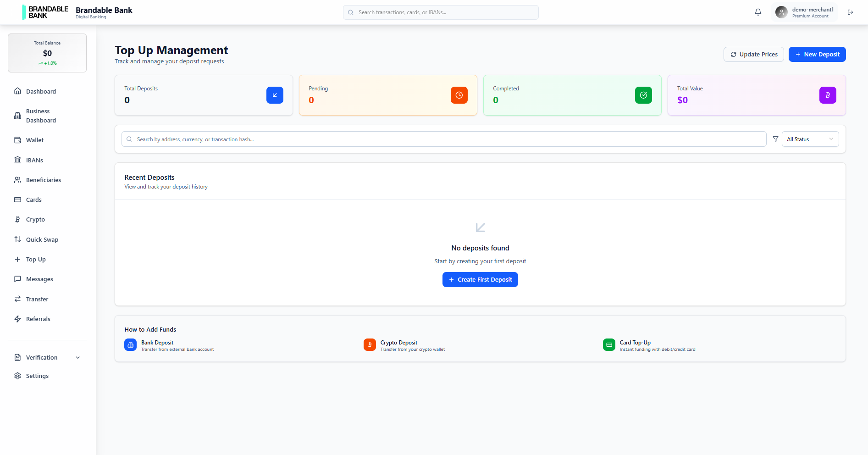This screenshot has width=868, height=455.
Task: Click Update Prices
Action: point(753,54)
